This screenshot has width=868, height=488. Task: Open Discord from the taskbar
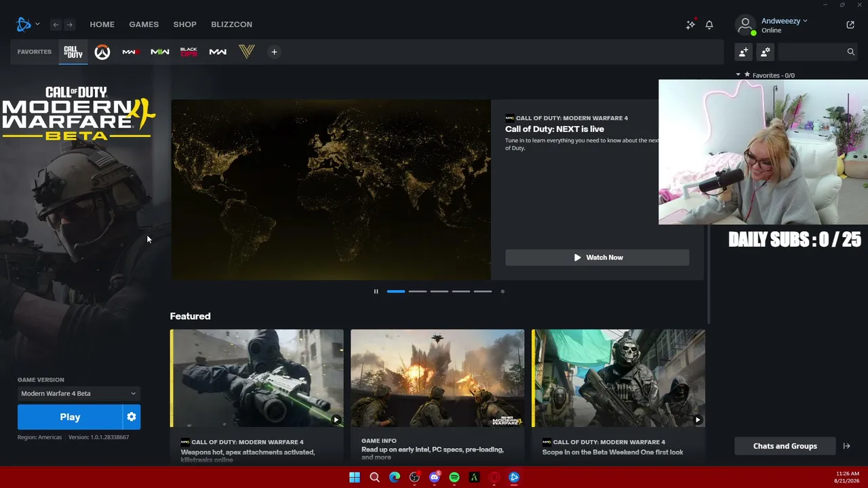tap(435, 477)
